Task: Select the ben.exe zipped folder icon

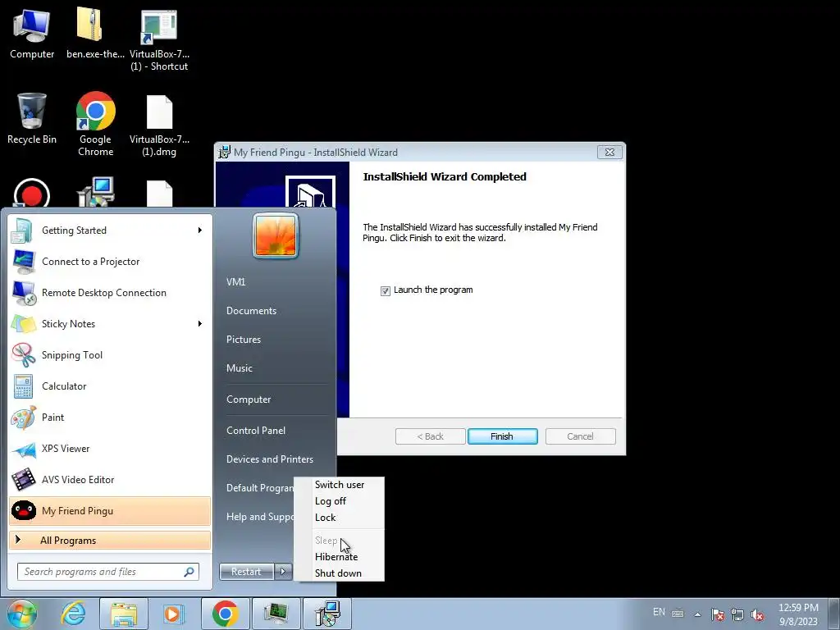Action: click(89, 24)
